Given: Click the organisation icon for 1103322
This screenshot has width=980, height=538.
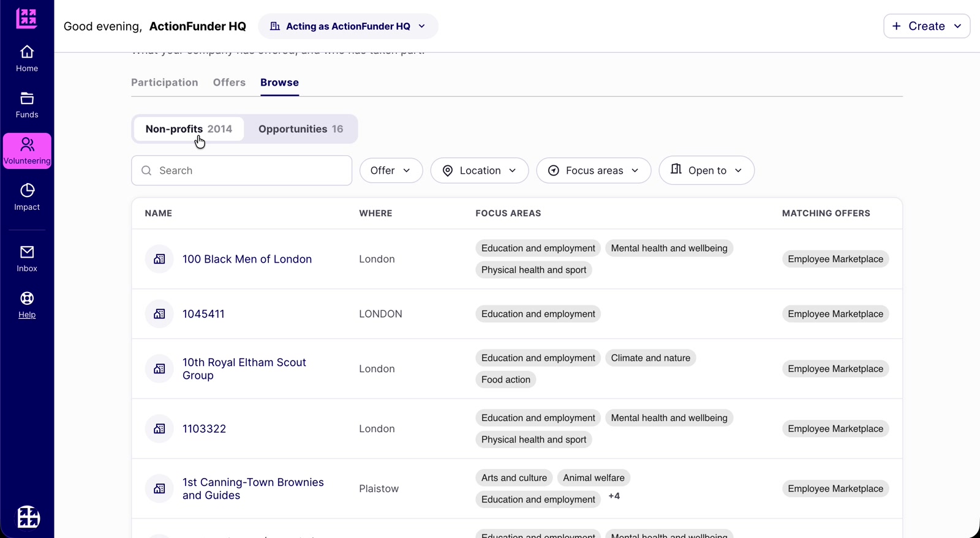Looking at the screenshot, I should (x=159, y=428).
